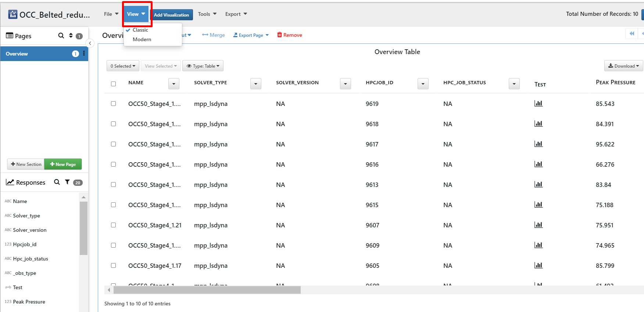
Task: Click the View Selected button
Action: click(161, 66)
